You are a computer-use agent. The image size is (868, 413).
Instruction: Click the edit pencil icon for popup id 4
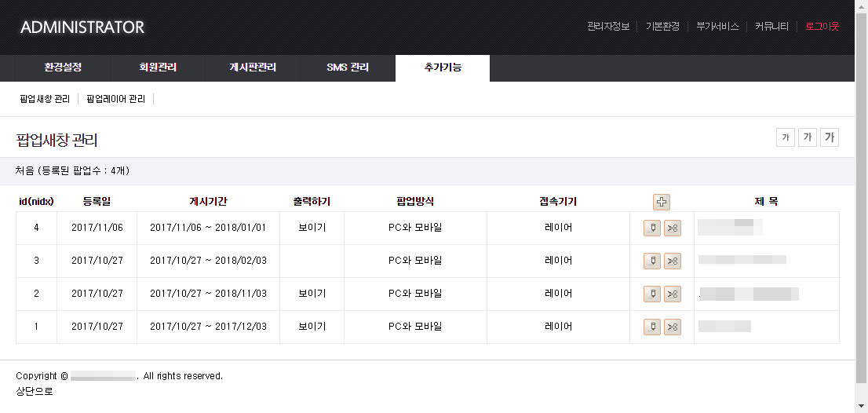[x=651, y=228]
